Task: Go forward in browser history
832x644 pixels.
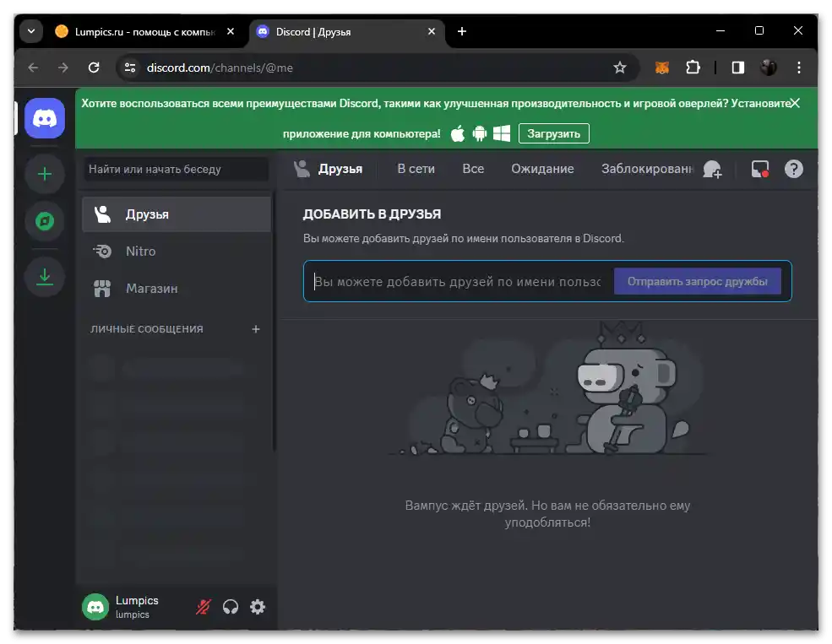Action: pos(63,68)
